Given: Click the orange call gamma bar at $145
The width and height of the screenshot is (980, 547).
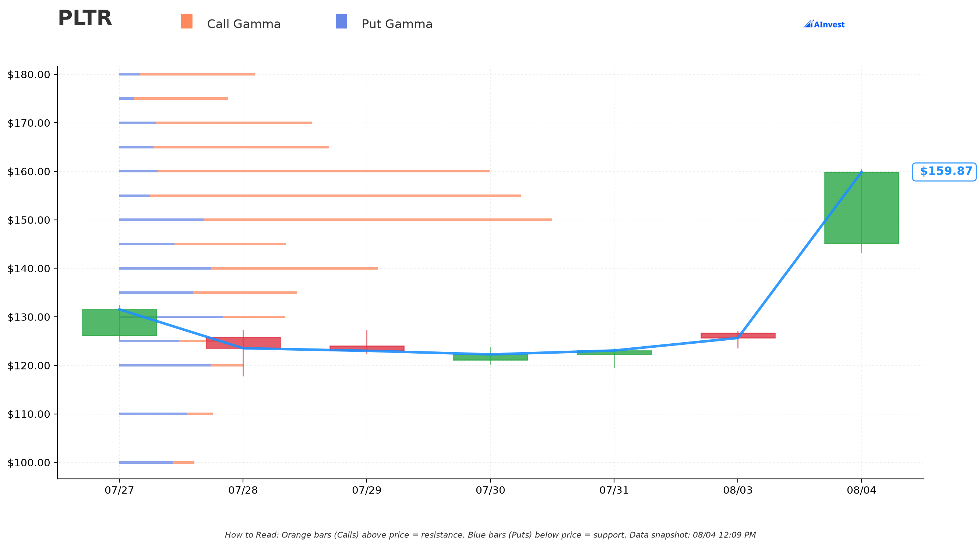Looking at the screenshot, I should click(230, 244).
